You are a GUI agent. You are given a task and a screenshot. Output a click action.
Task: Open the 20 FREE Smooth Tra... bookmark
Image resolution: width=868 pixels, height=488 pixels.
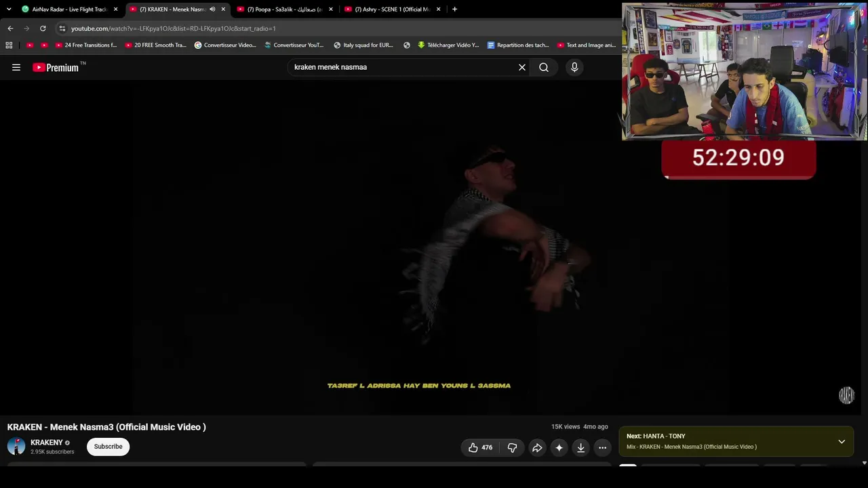[x=156, y=45]
